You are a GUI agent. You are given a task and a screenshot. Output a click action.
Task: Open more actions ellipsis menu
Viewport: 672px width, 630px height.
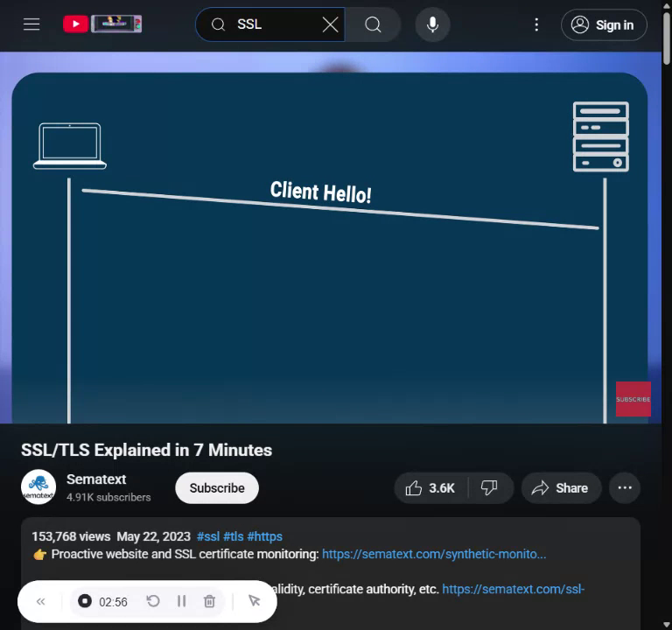[x=625, y=487]
